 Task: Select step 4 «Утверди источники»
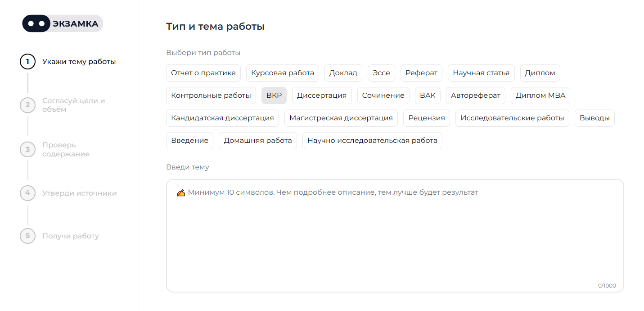click(x=79, y=193)
